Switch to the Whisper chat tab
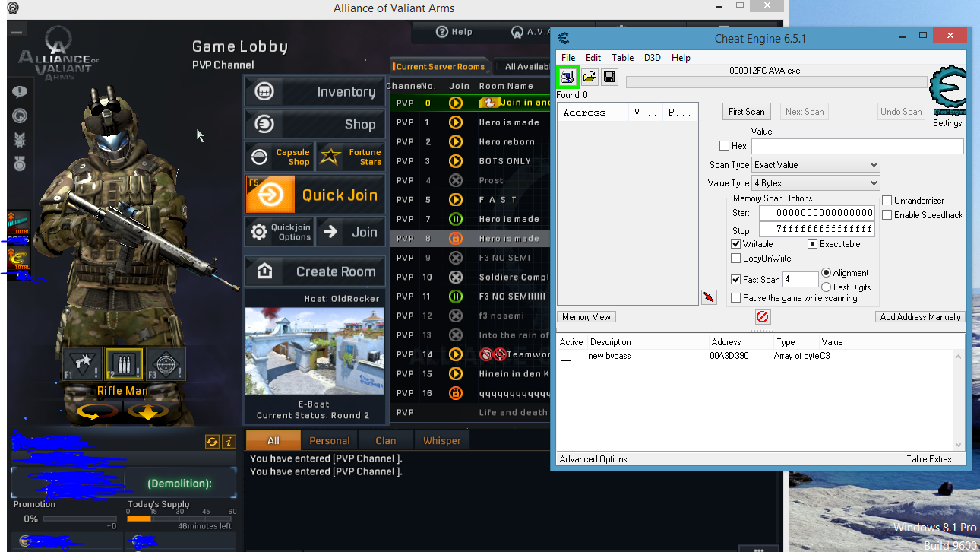Screen dimensions: 980x552 point(442,440)
